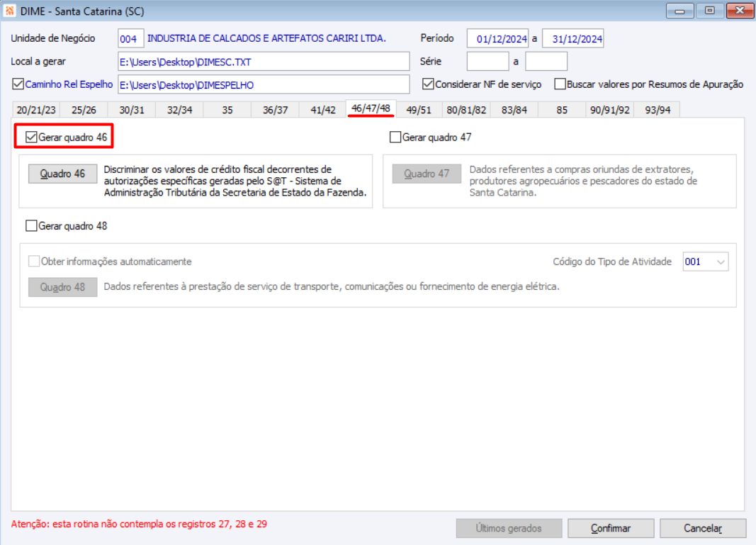Viewport: 756px width, 545px height.
Task: Switch to the 36/37 tab
Action: click(x=275, y=110)
